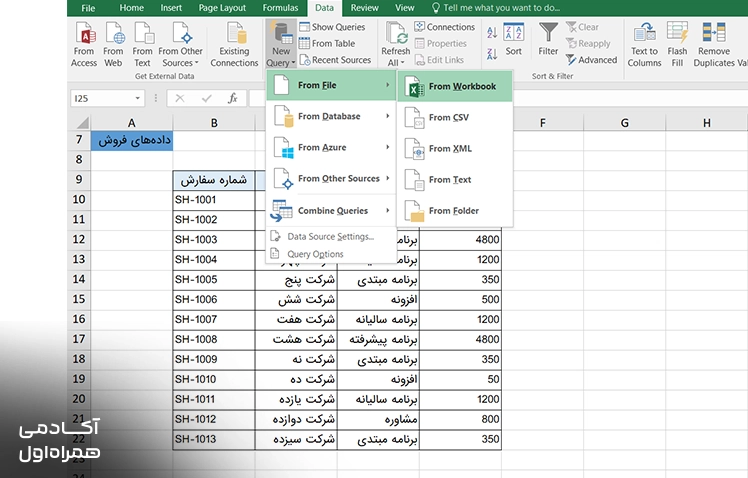748x478 pixels.
Task: Click the دادههای فروش title cell
Action: (x=132, y=140)
